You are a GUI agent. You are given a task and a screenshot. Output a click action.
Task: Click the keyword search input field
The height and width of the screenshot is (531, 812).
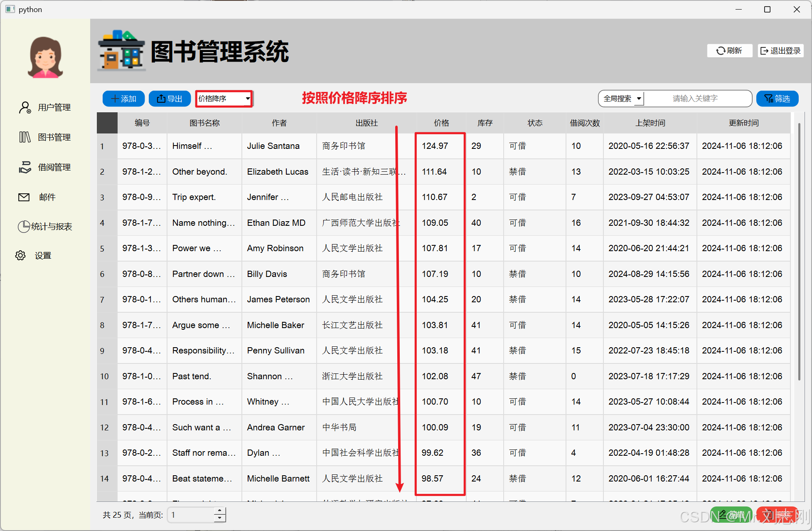[x=696, y=99]
